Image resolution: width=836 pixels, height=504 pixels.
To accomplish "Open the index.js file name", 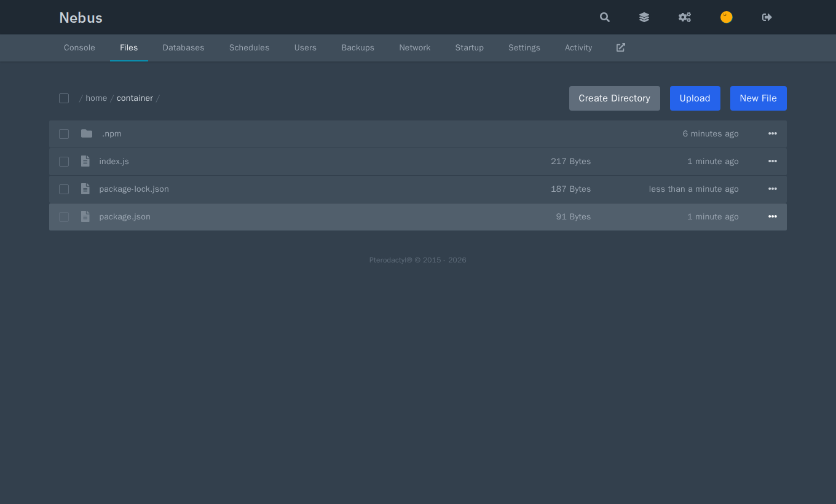I will click(x=114, y=162).
